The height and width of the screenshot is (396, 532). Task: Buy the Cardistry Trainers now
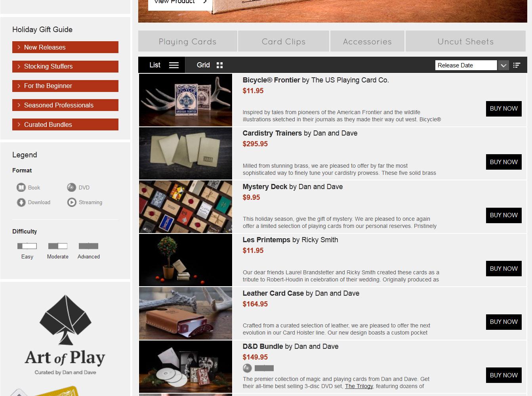503,162
